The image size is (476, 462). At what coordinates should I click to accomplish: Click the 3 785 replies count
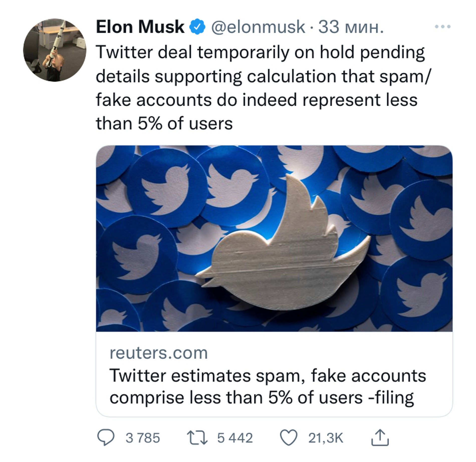pyautogui.click(x=143, y=438)
